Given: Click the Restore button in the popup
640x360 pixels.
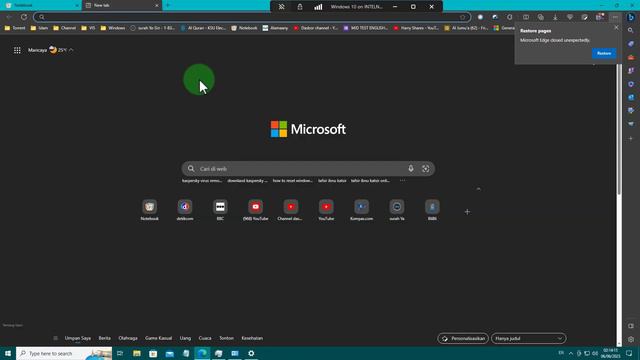Looking at the screenshot, I should click(604, 53).
